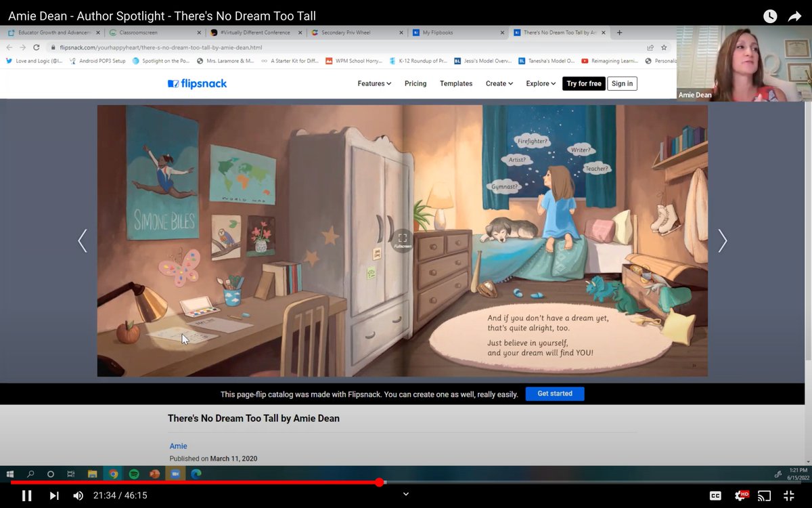812x508 pixels.
Task: Click the right arrow to flip the page
Action: click(x=723, y=240)
